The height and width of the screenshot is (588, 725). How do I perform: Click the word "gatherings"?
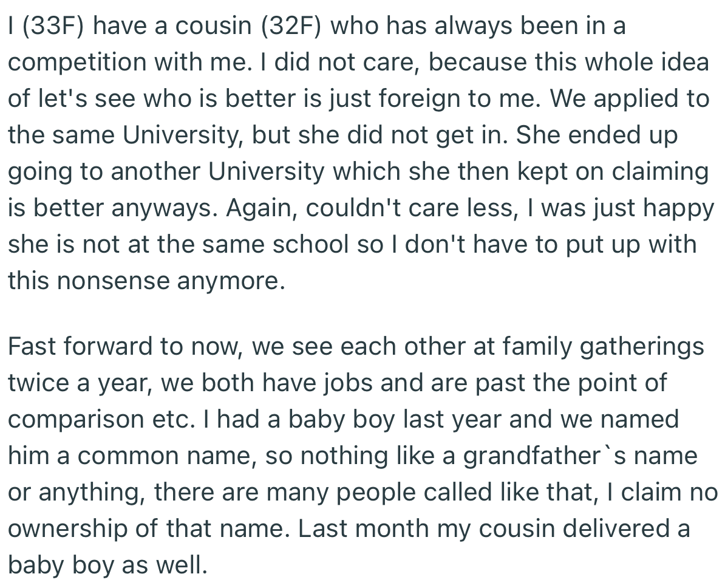coord(642,347)
